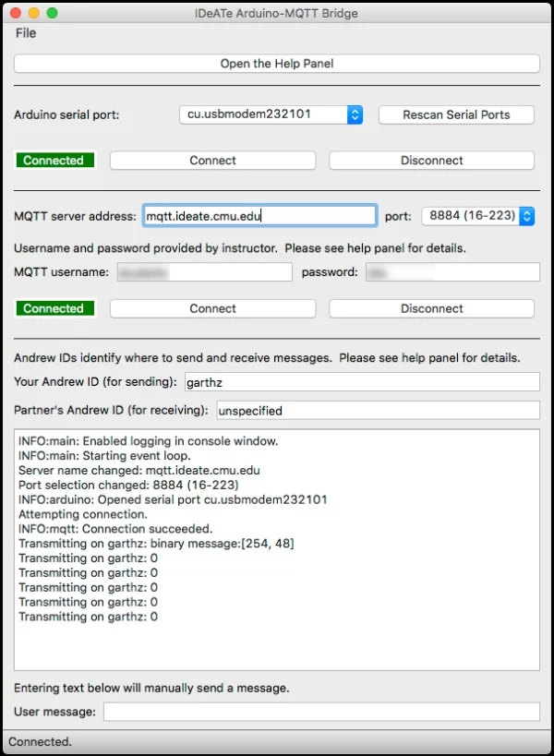Click the green Arduino Connected status indicator

(54, 161)
